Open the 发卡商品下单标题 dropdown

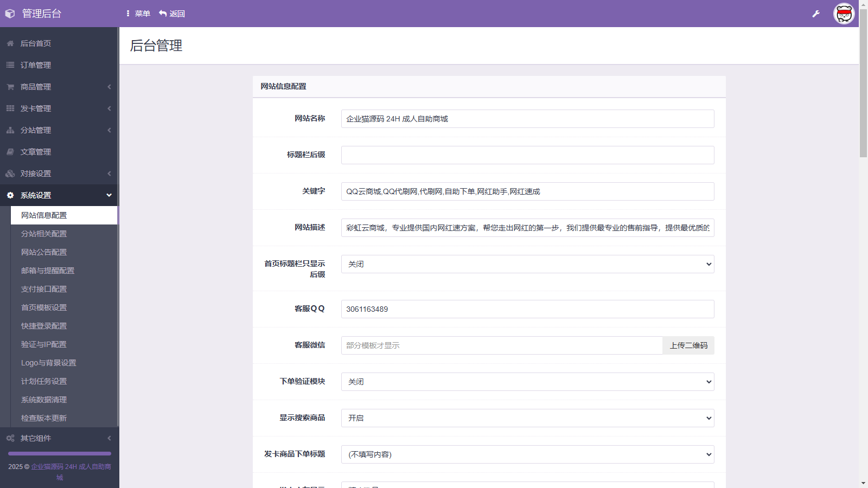pos(527,454)
